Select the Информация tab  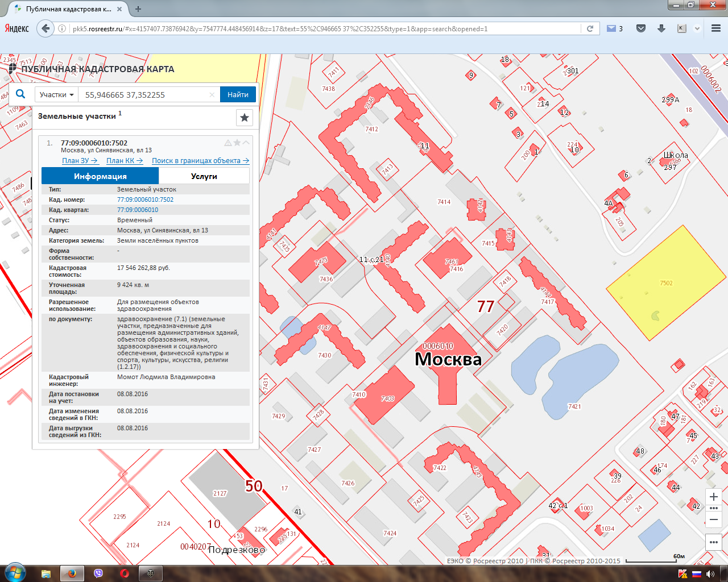[x=100, y=176]
